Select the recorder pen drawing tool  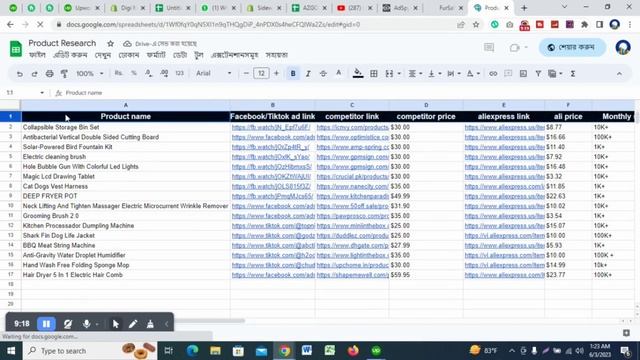(133, 324)
